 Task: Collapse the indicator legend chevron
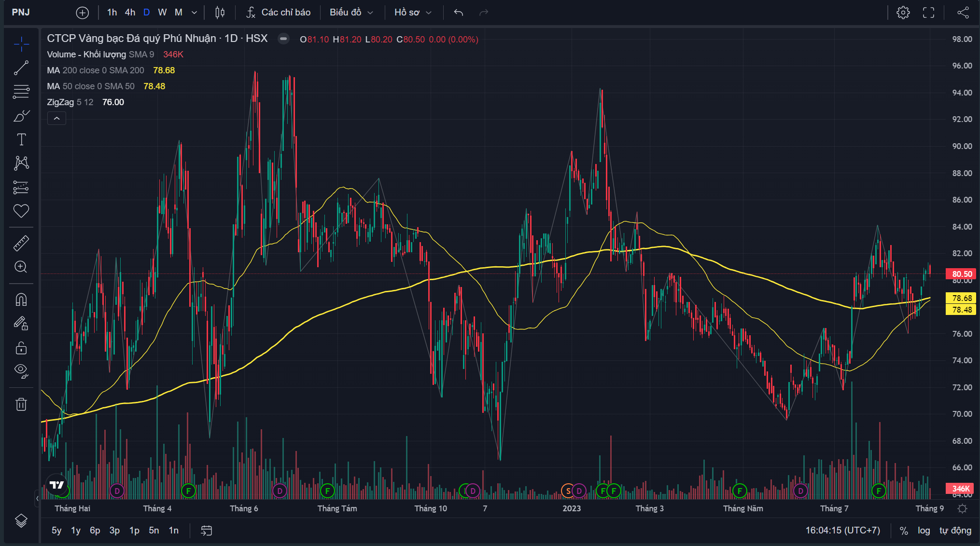point(56,118)
